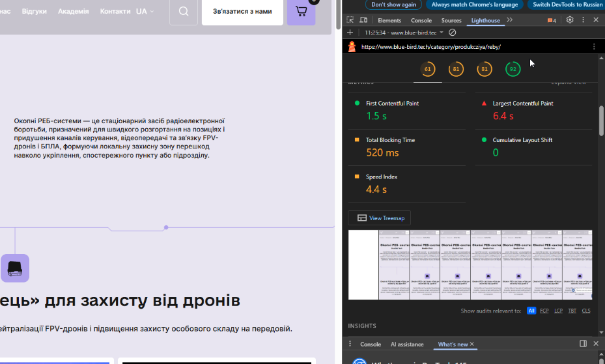This screenshot has height=364, width=605.
Task: Open the drawer Console tab
Action: coord(371,344)
